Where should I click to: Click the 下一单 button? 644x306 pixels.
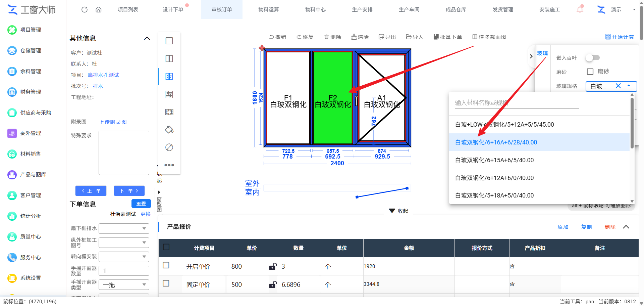pos(129,191)
